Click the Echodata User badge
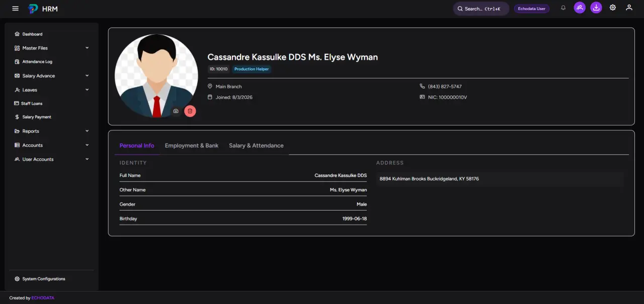The image size is (644, 304). pyautogui.click(x=531, y=9)
